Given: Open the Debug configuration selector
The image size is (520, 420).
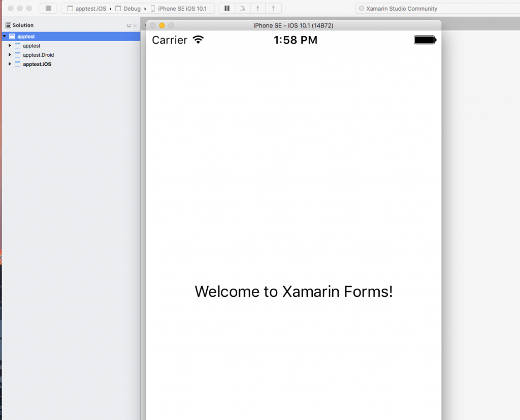Looking at the screenshot, I should coord(128,9).
